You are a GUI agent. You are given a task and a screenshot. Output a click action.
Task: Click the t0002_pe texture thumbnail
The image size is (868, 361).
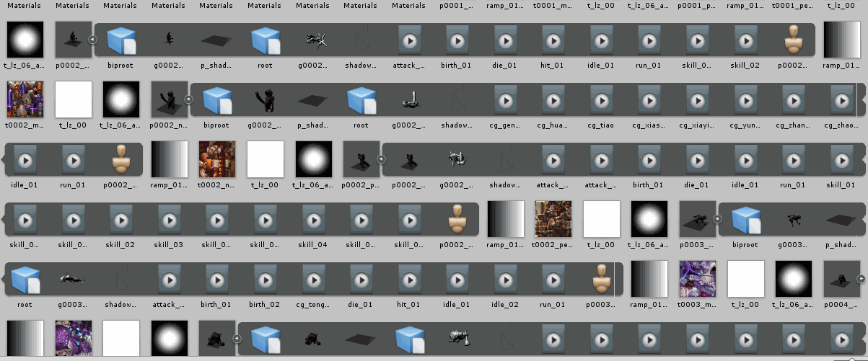coord(553,219)
